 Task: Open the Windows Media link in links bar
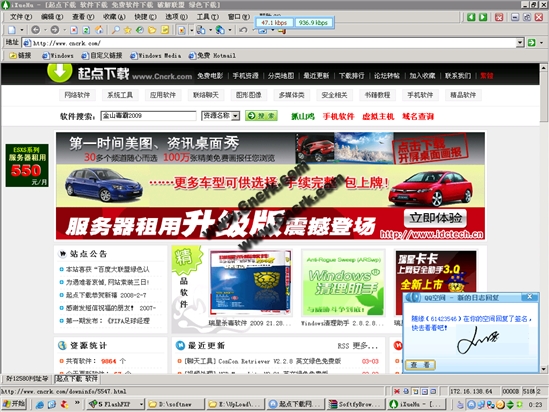click(x=156, y=55)
